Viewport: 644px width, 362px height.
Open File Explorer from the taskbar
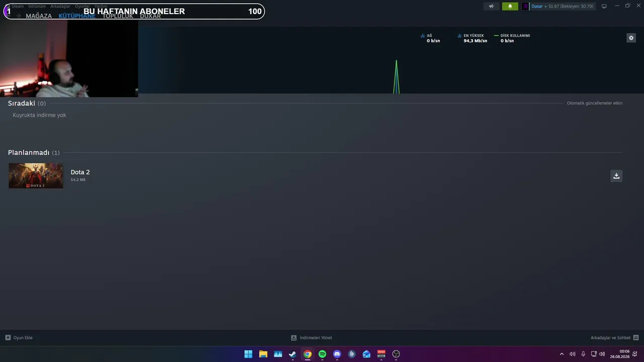(x=263, y=354)
